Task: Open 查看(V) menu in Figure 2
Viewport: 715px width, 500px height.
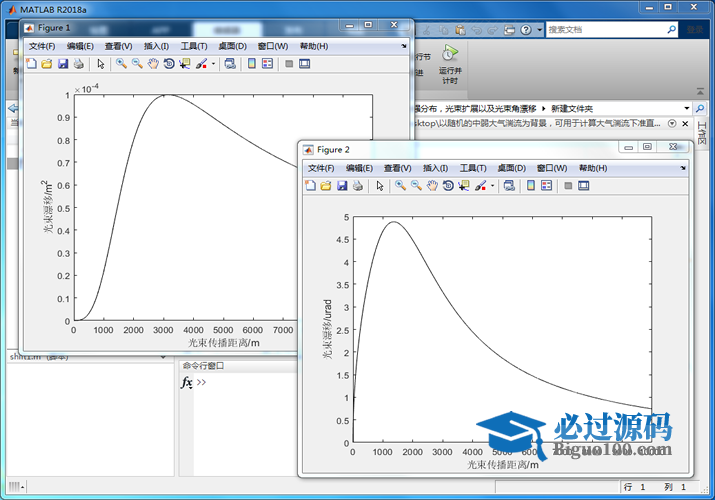Action: click(x=398, y=168)
